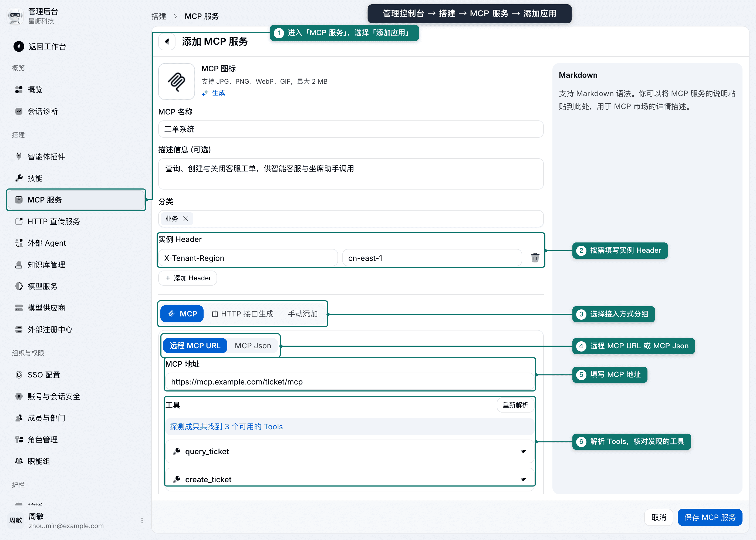Click the 描述信息 description textarea
Screen dimensions: 756x540
351,174
